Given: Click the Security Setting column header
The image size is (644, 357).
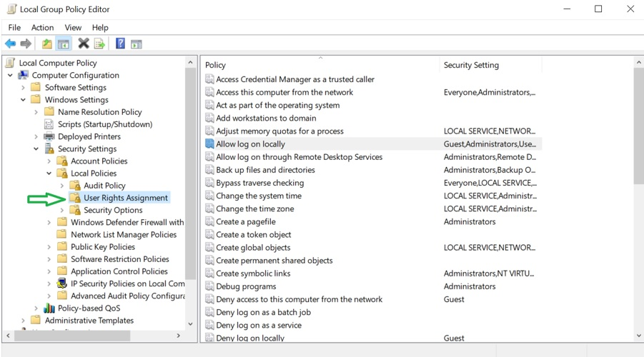Looking at the screenshot, I should (471, 65).
